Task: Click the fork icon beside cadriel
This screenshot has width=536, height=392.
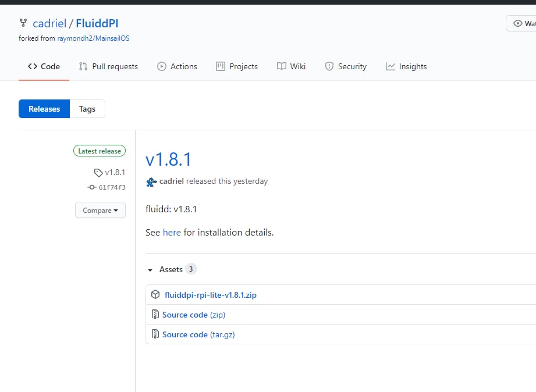Action: 23,23
